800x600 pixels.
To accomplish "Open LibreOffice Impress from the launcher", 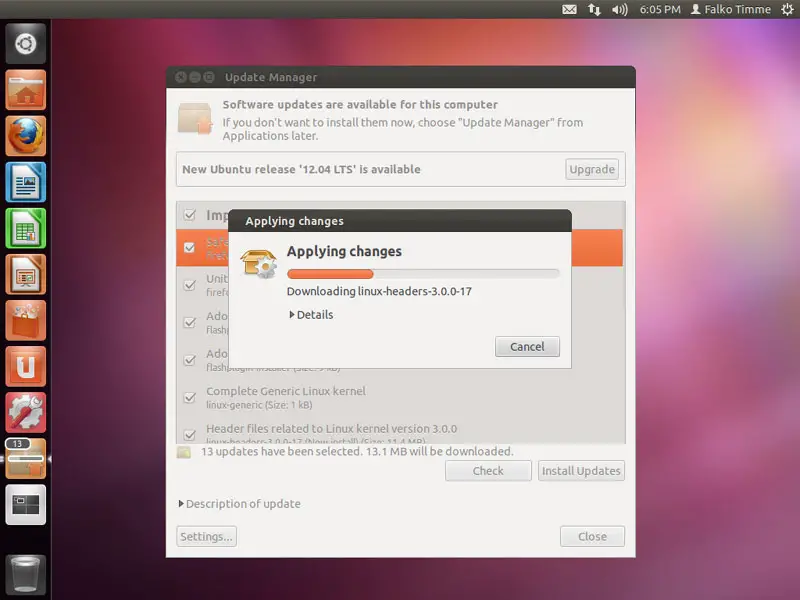I will click(26, 274).
